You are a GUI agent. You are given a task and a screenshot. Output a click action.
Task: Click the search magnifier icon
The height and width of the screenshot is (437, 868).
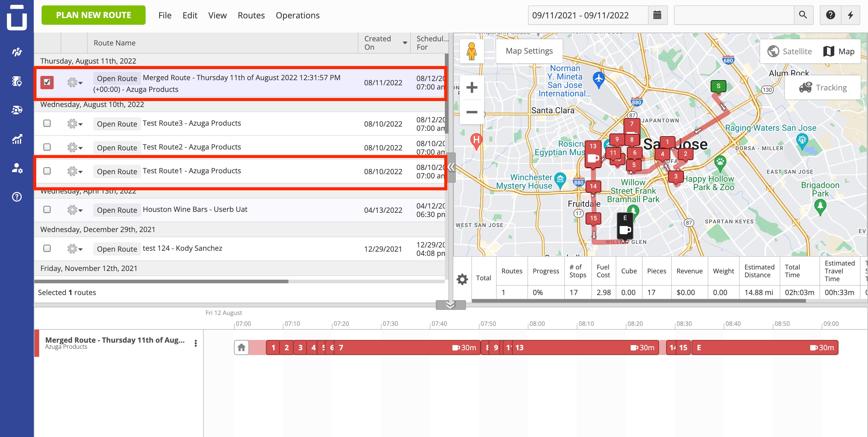[x=803, y=15]
